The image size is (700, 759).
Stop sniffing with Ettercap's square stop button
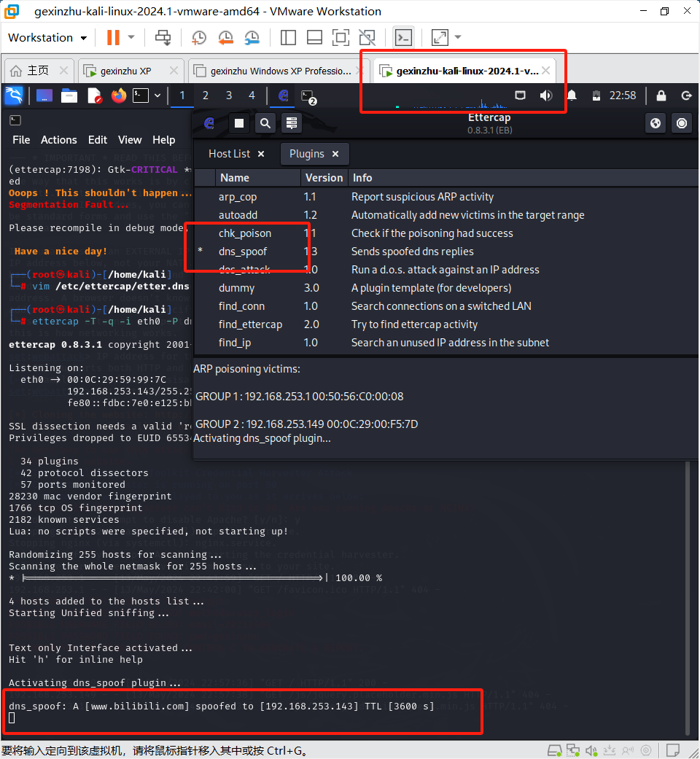[238, 123]
